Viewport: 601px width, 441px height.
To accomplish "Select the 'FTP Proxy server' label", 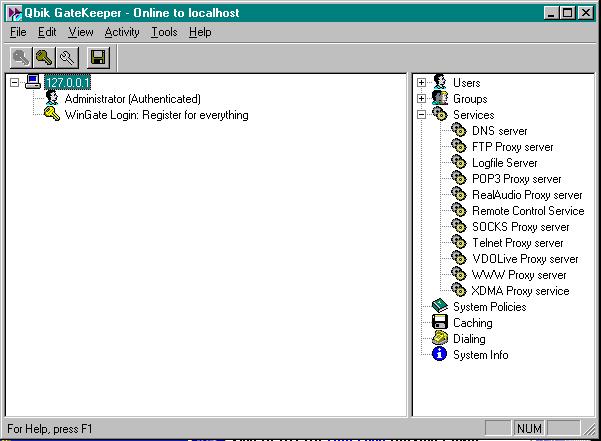I will (512, 147).
